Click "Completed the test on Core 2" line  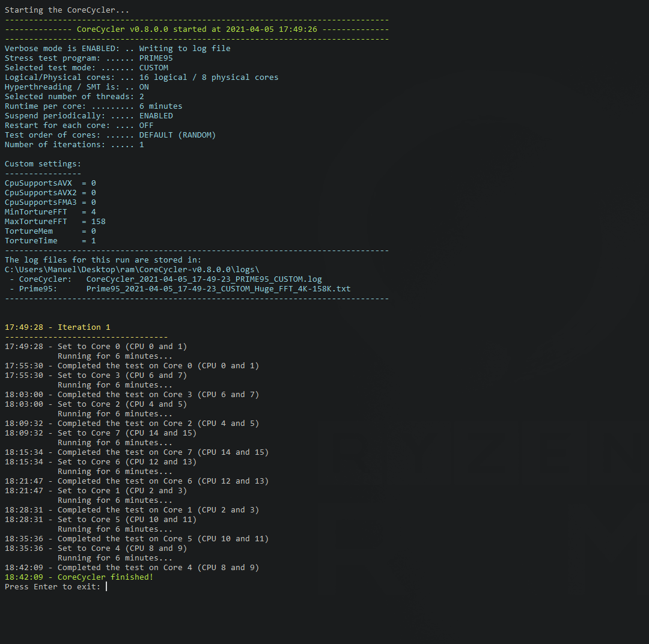[x=132, y=424]
